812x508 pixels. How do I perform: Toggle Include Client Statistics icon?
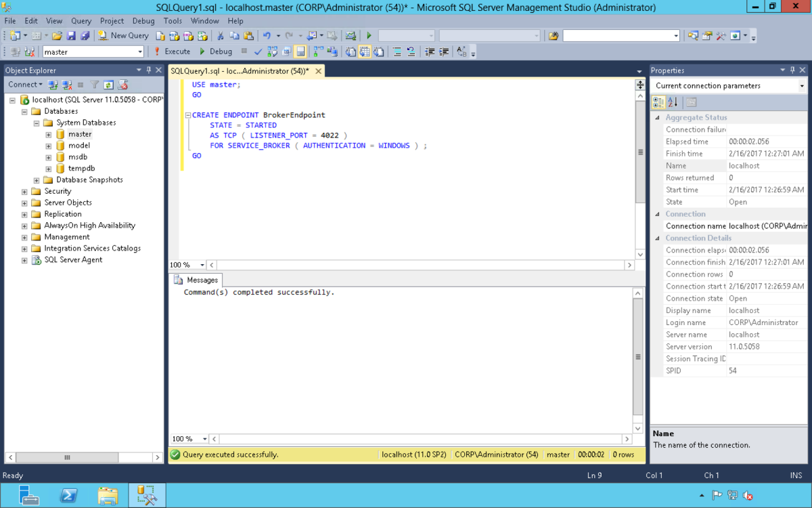(332, 51)
